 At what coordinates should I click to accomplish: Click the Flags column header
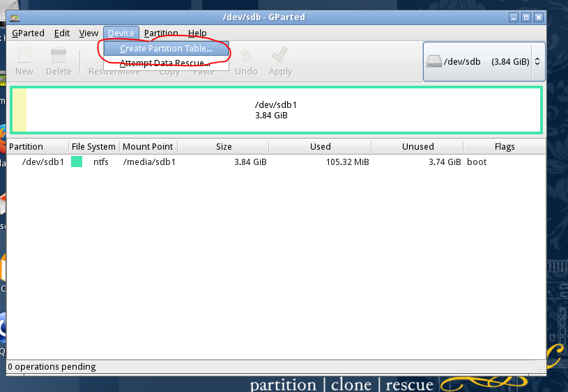point(504,147)
